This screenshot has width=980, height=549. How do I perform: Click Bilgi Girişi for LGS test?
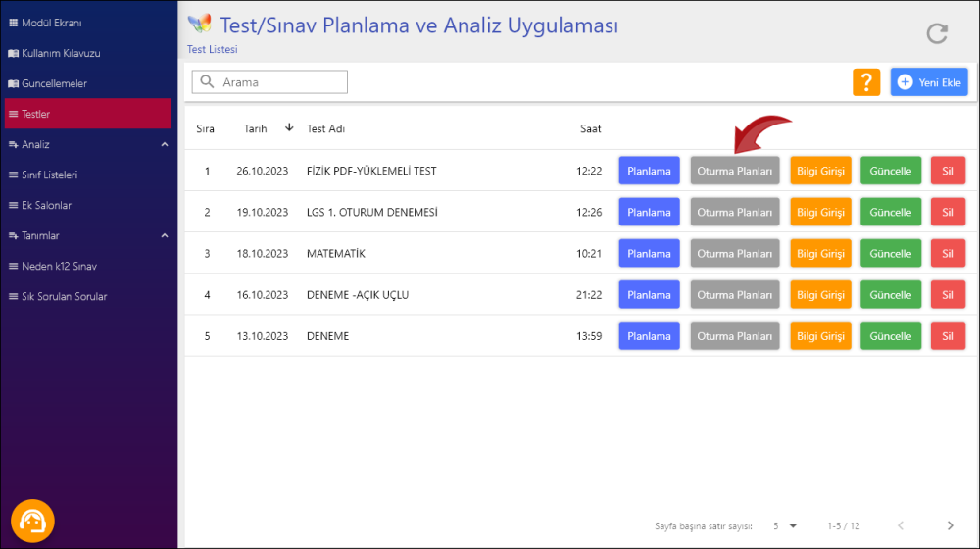(x=820, y=213)
